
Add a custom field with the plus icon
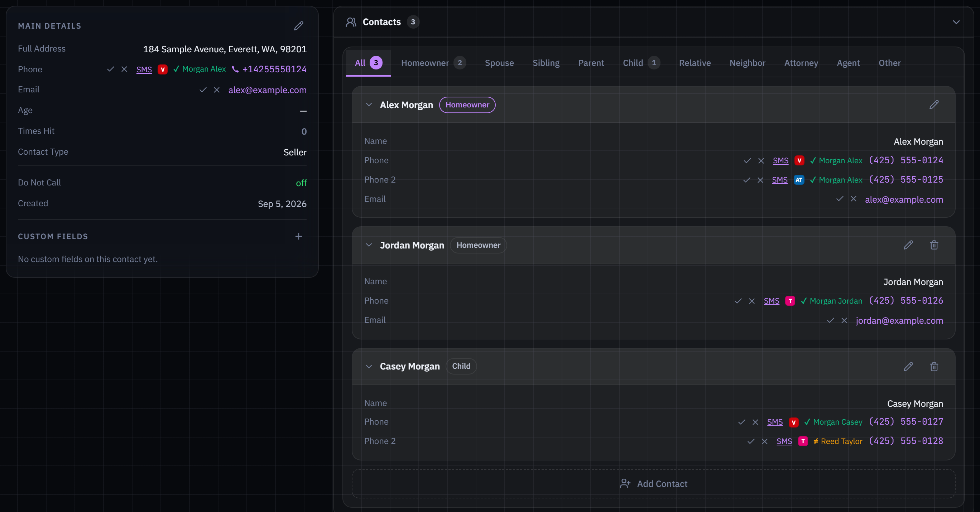(299, 236)
